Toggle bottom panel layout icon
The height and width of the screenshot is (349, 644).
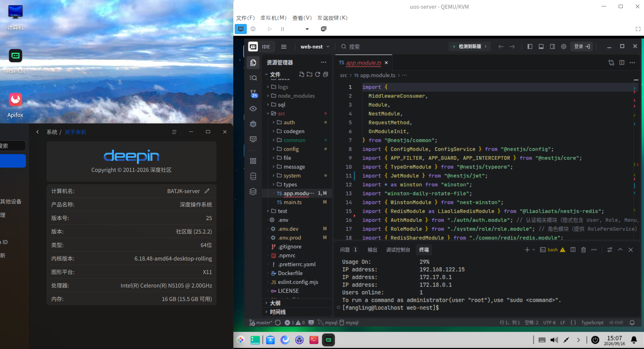[541, 47]
